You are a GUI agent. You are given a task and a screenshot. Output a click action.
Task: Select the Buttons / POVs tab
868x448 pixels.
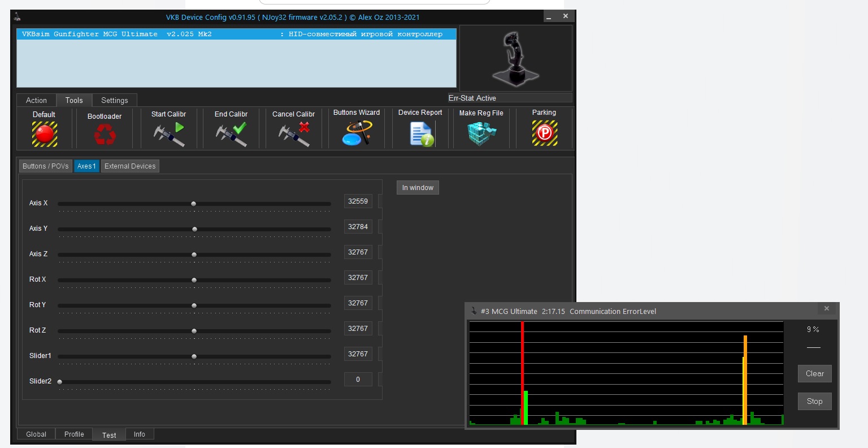coord(46,166)
